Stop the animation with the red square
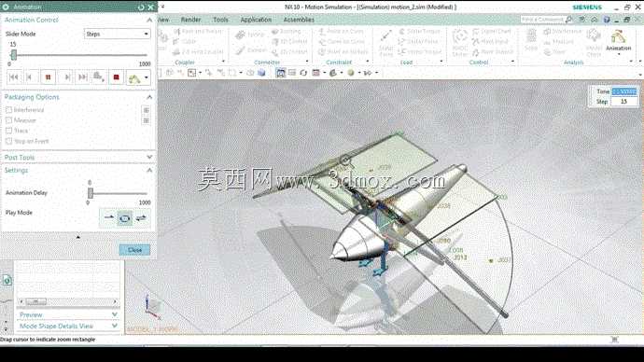 pyautogui.click(x=117, y=77)
